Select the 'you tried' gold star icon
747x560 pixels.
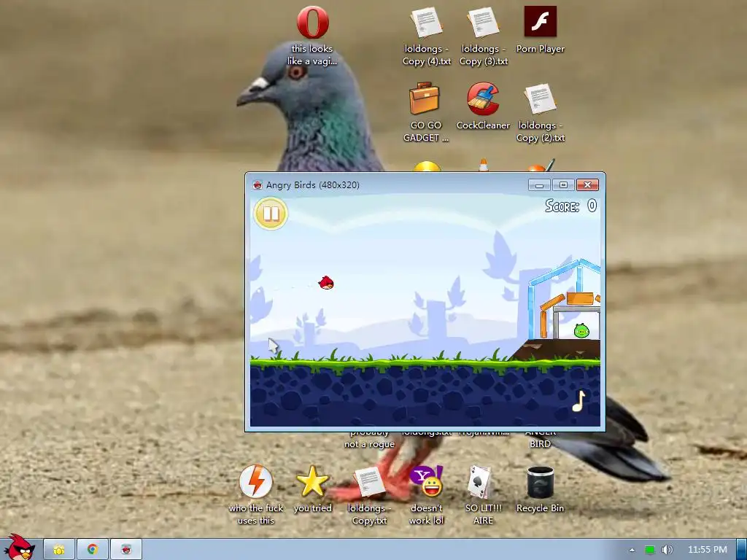(x=312, y=489)
